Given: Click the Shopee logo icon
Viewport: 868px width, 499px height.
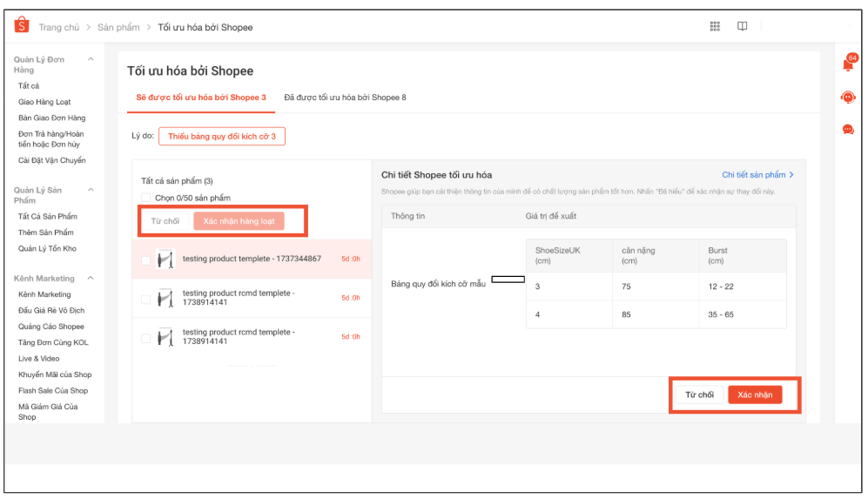Looking at the screenshot, I should click(x=22, y=25).
